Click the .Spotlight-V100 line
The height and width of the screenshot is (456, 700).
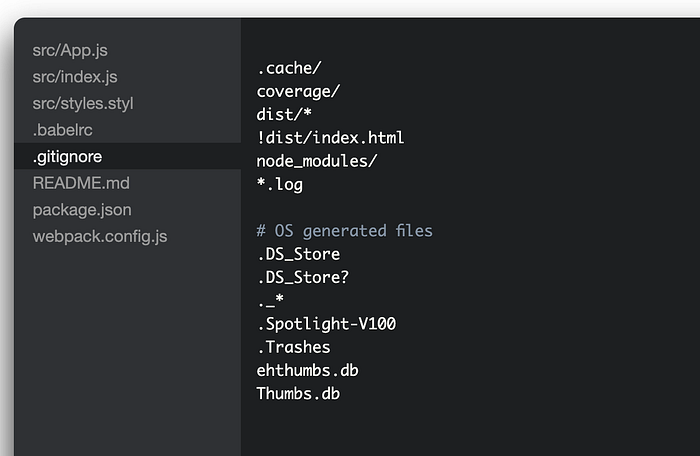[326, 324]
